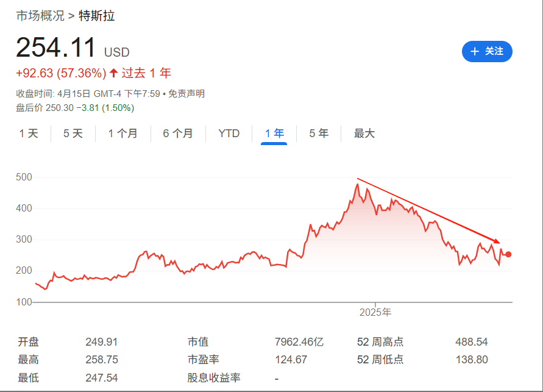Click the 股息收益率 label
This screenshot has width=543, height=392.
[x=214, y=378]
